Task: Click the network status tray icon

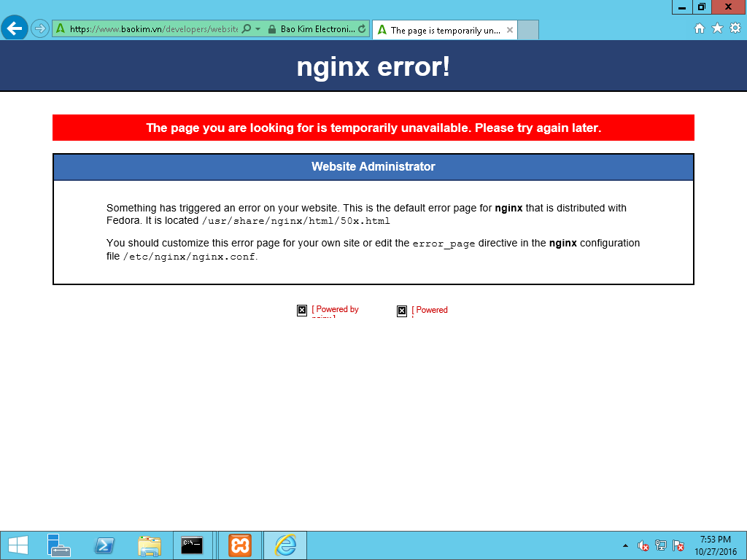Action: click(x=661, y=545)
